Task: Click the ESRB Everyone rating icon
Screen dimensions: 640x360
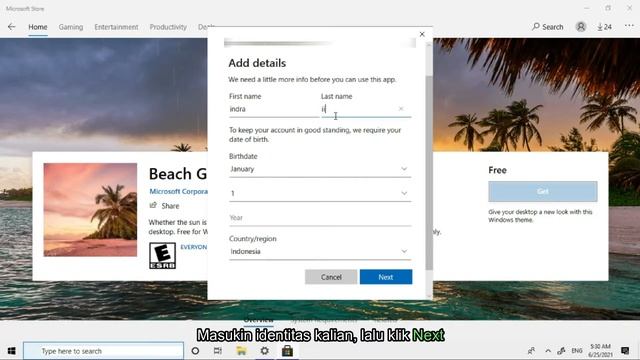Action: pyautogui.click(x=162, y=256)
